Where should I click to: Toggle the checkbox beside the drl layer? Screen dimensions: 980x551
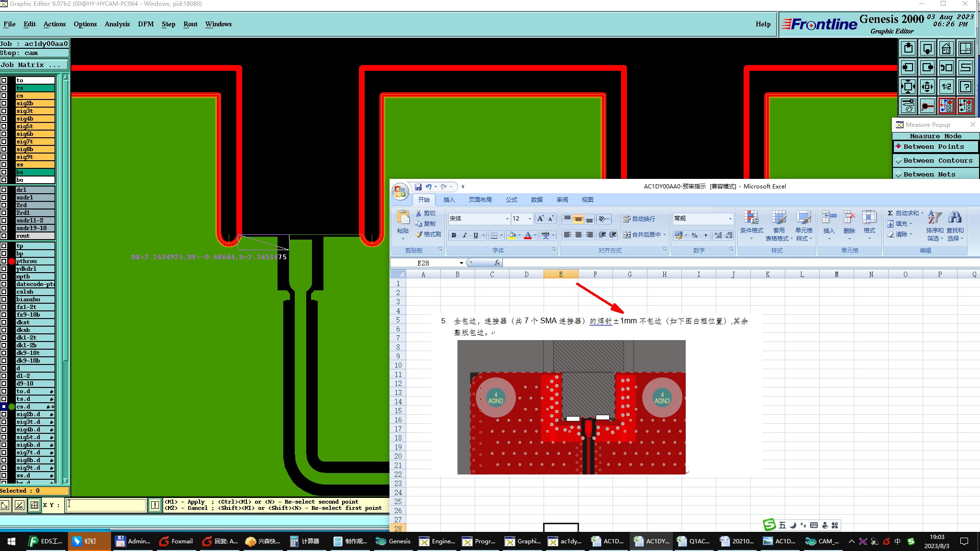pos(4,190)
